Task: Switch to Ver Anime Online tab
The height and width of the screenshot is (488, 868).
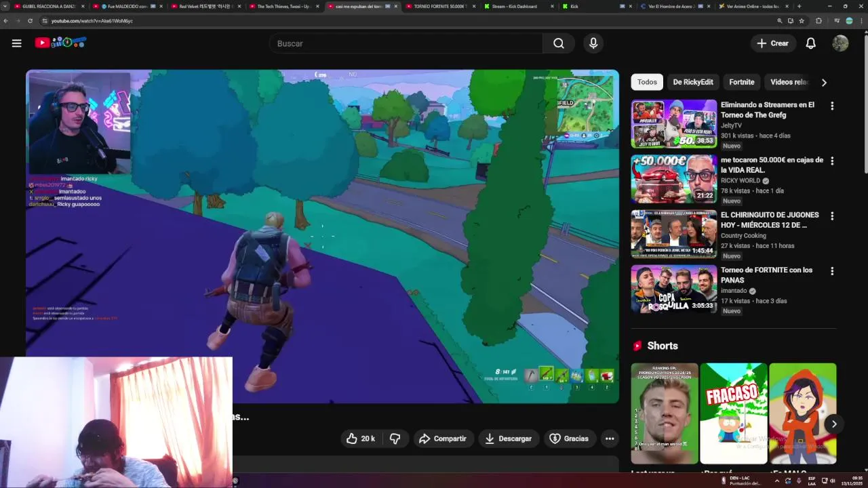Action: click(x=751, y=6)
